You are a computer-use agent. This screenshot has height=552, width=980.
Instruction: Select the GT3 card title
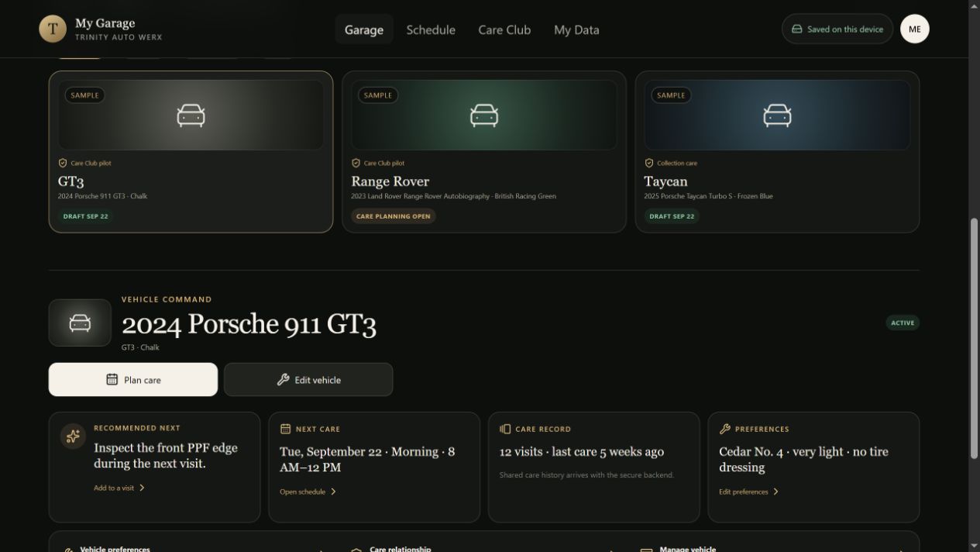tap(71, 181)
